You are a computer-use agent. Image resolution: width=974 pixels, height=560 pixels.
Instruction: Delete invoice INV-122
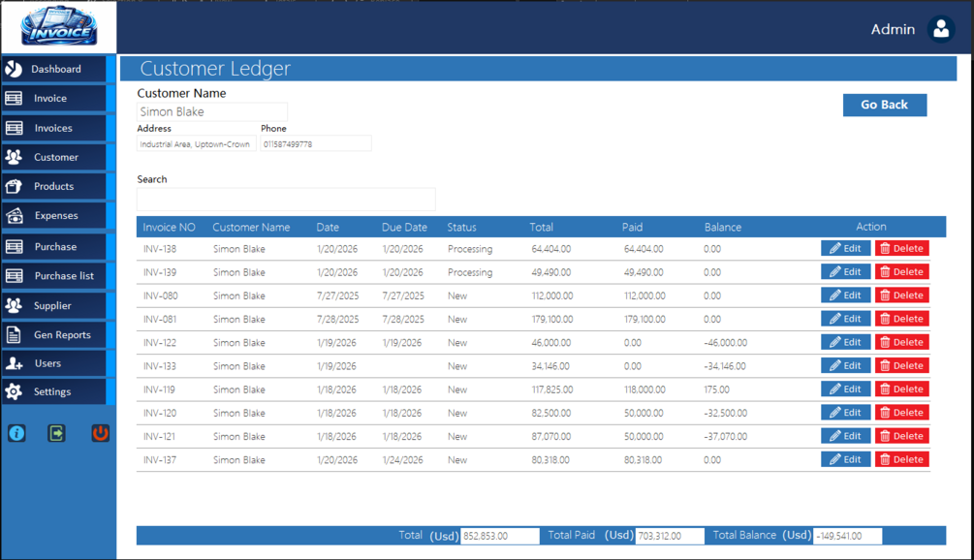point(902,342)
